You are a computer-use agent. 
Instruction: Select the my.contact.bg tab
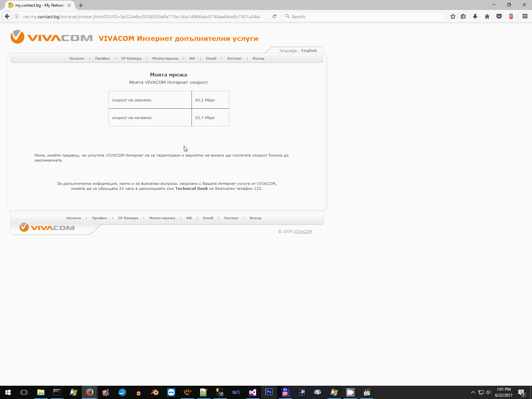(x=40, y=5)
